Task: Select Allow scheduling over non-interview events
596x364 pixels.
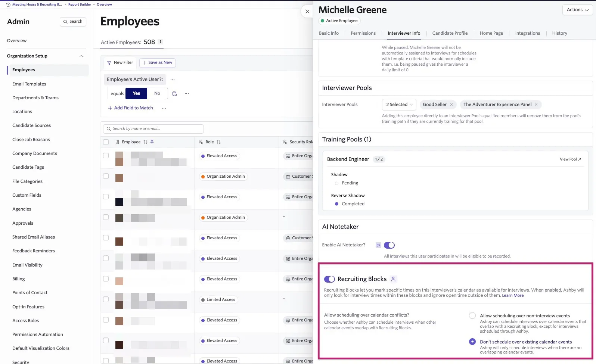Action: coord(472,316)
